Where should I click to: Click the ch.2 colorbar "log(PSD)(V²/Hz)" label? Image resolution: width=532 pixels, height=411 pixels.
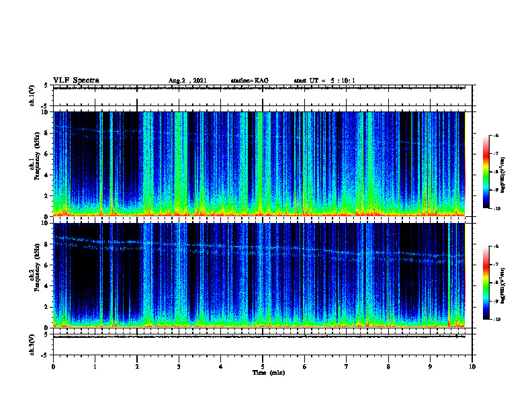point(502,286)
